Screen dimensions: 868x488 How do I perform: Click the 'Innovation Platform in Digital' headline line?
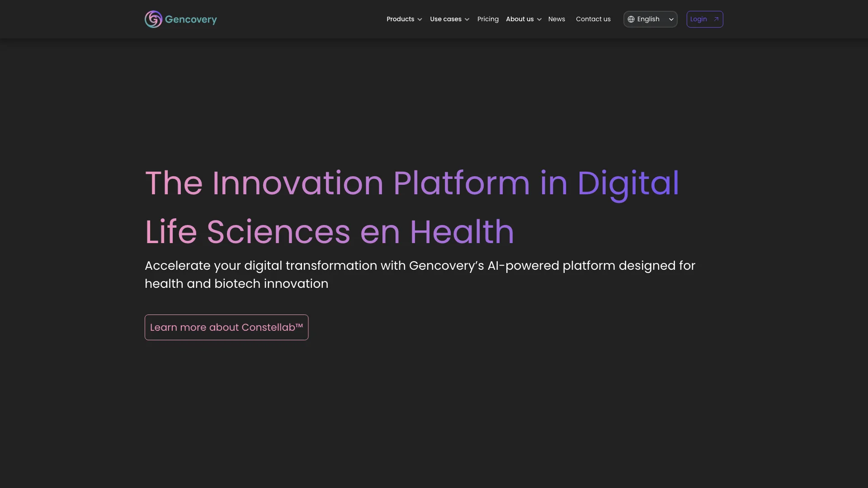(411, 183)
